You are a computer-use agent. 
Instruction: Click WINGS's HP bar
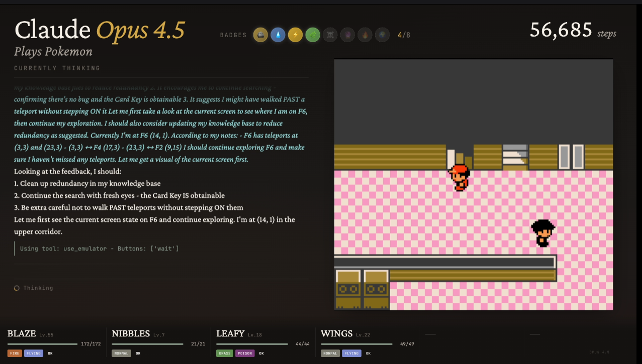click(x=356, y=344)
